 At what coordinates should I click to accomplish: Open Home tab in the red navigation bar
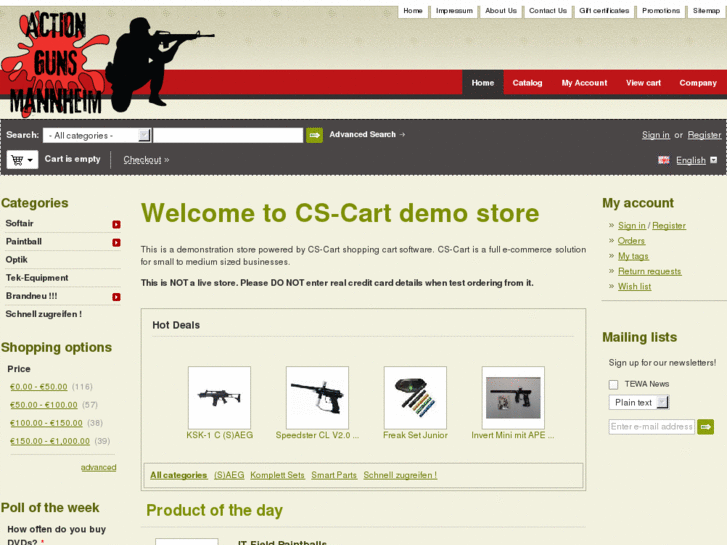[483, 83]
